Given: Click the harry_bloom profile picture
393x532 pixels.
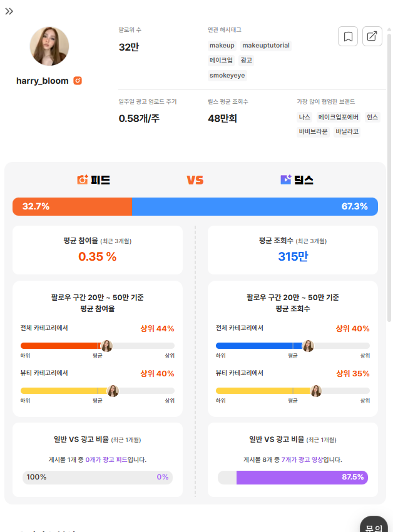Looking at the screenshot, I should [x=49, y=46].
